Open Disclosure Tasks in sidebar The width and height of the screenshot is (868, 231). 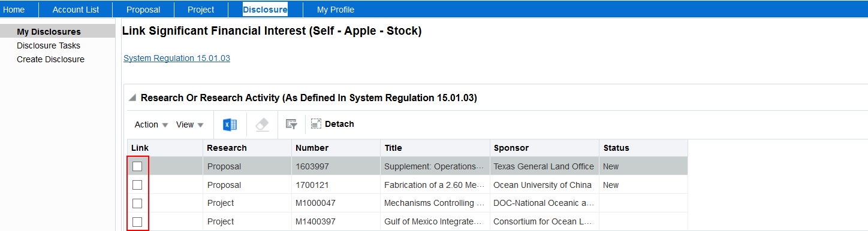49,45
